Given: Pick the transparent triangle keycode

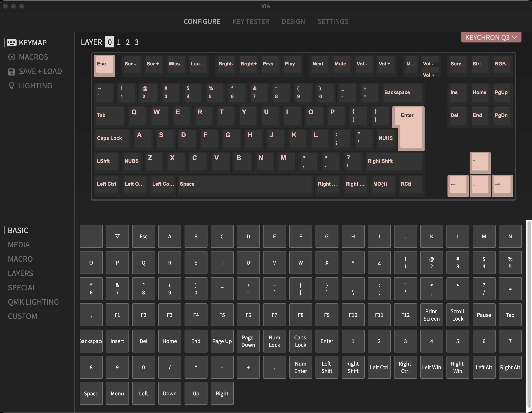Looking at the screenshot, I should (x=117, y=236).
